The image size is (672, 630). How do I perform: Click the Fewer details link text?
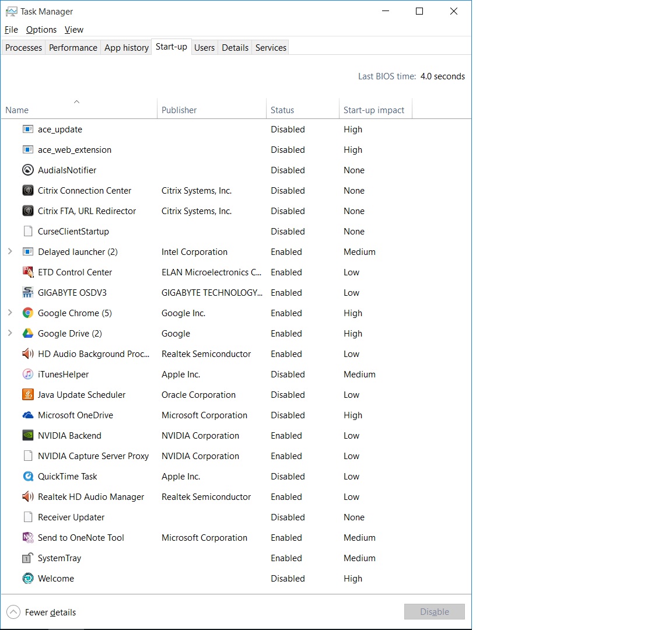click(x=50, y=612)
